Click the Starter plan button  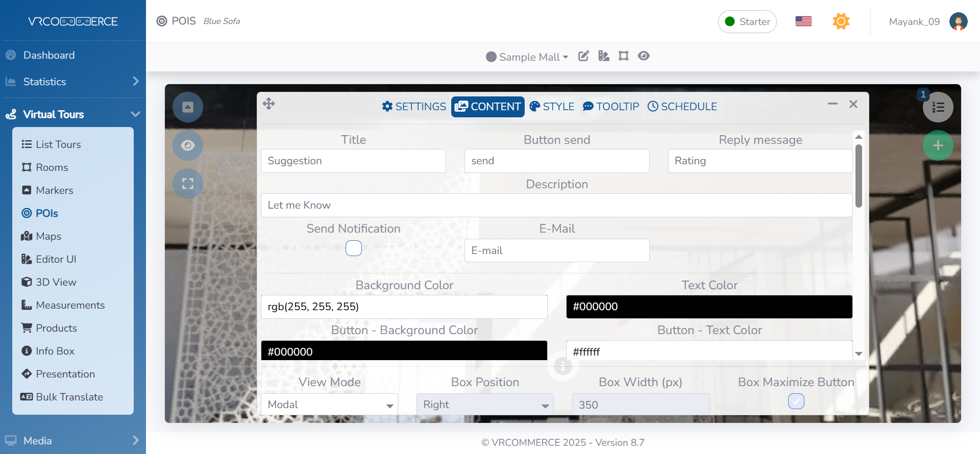[747, 21]
